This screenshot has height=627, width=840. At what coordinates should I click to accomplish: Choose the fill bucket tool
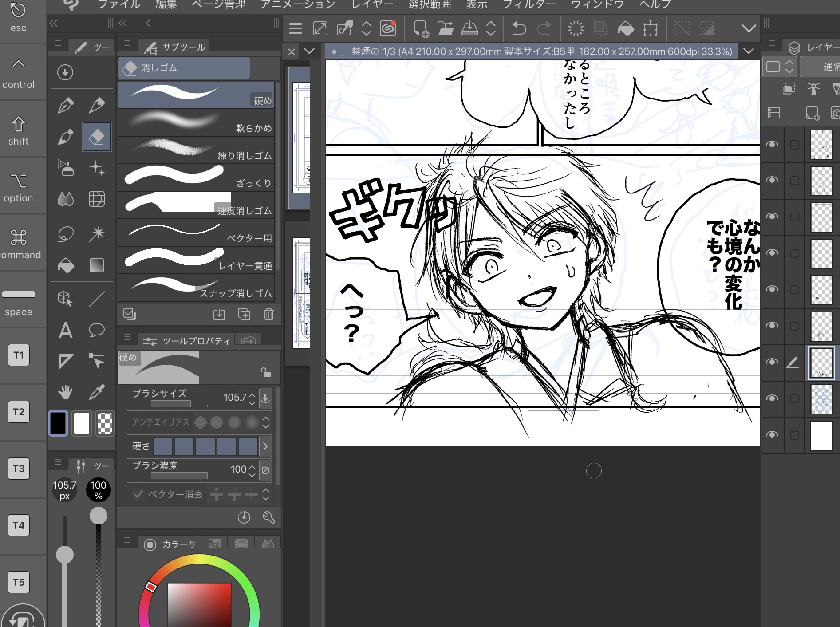[x=66, y=265]
